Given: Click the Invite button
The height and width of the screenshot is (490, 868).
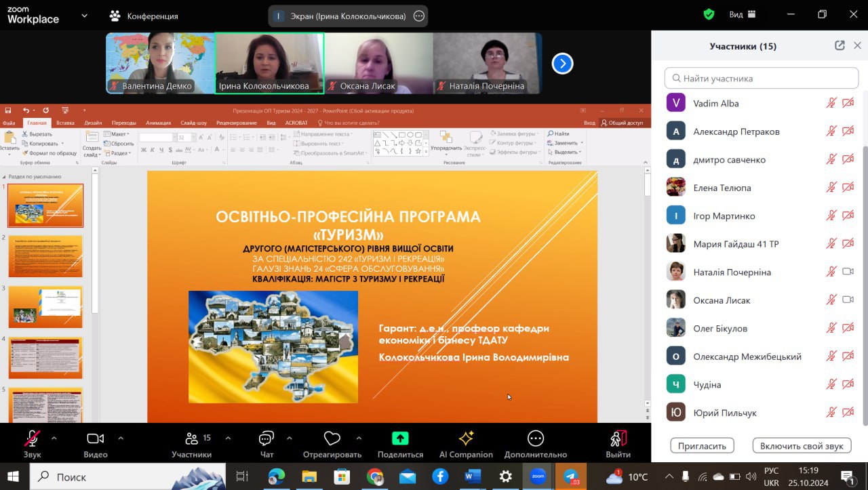Looking at the screenshot, I should tap(702, 445).
